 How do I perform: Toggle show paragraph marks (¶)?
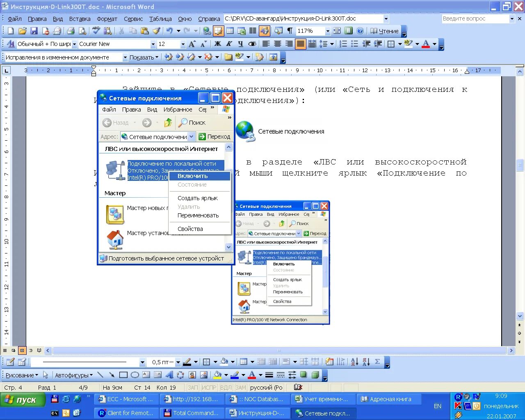(290, 31)
